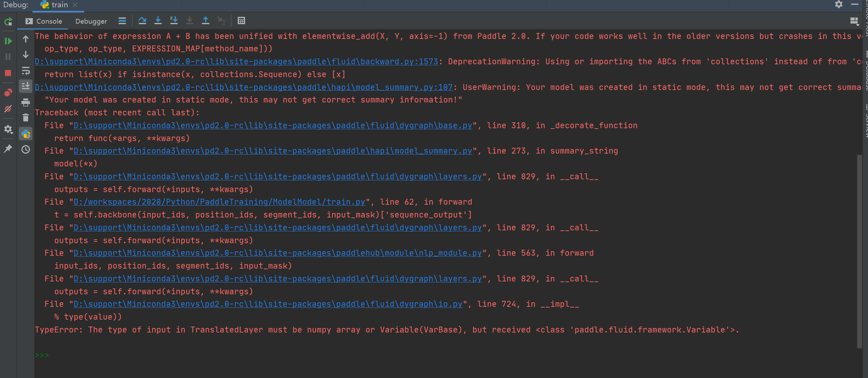Clear all console output
Screen dimensions: 868x378
[26, 118]
